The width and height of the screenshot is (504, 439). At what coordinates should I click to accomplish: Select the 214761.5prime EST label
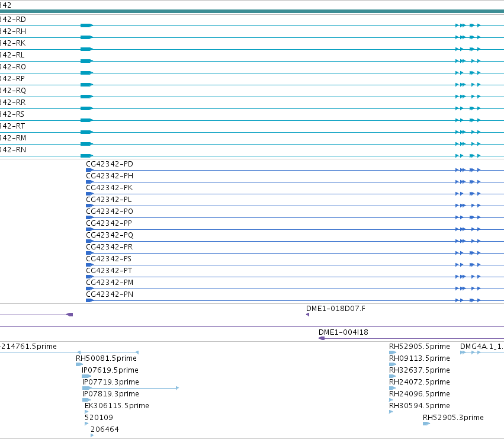point(28,347)
